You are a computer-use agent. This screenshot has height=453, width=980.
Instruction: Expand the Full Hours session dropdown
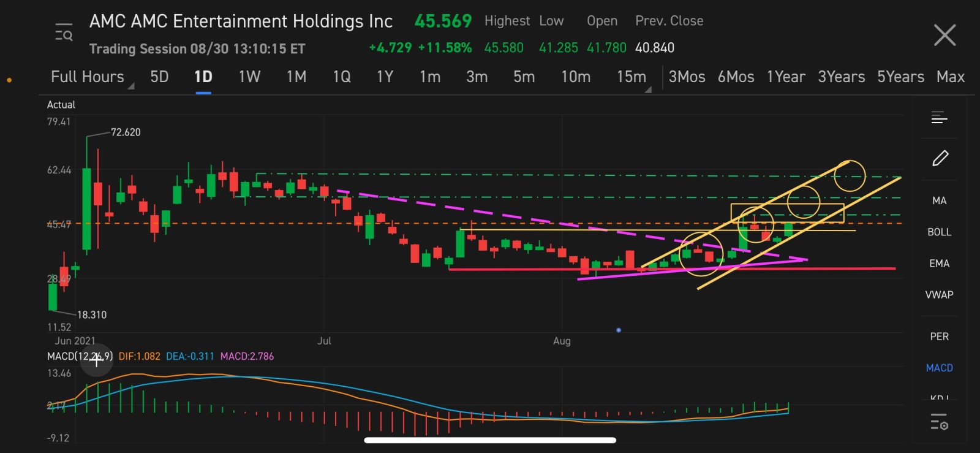point(92,77)
